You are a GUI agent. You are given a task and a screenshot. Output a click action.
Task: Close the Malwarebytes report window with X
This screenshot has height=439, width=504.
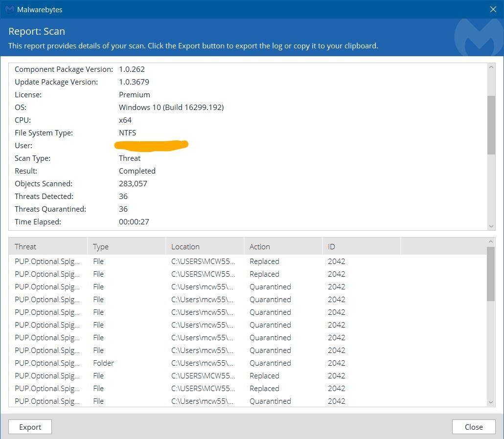tap(493, 9)
